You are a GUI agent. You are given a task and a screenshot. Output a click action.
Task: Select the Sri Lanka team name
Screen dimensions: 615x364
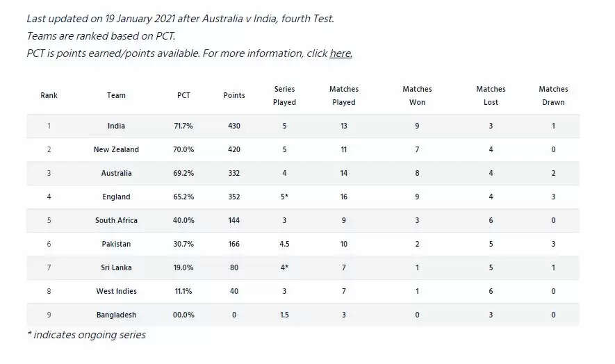[x=116, y=267]
